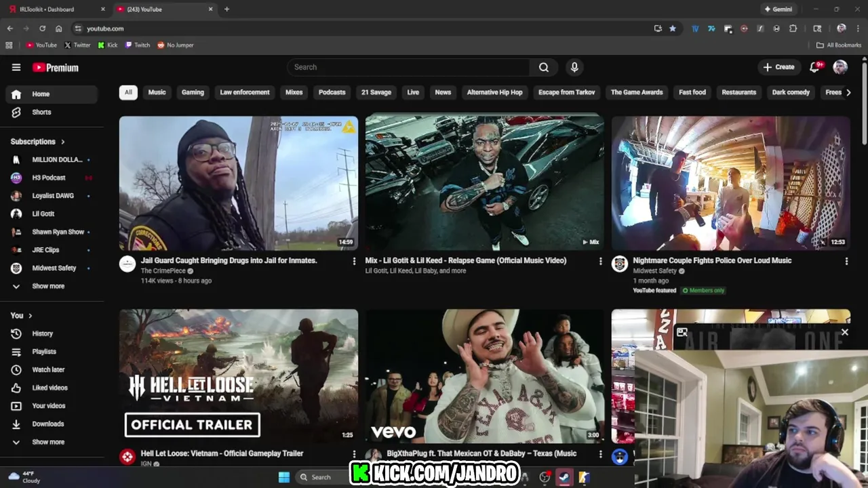Screen dimensions: 868x488
Task: Open the JRE Clips subscription
Action: pyautogui.click(x=52, y=250)
